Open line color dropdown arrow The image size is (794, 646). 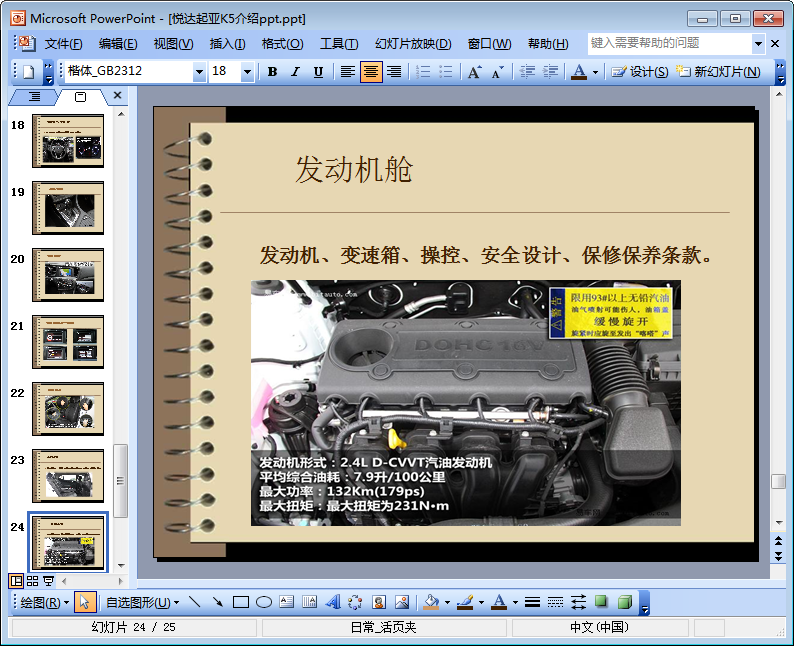[x=481, y=602]
